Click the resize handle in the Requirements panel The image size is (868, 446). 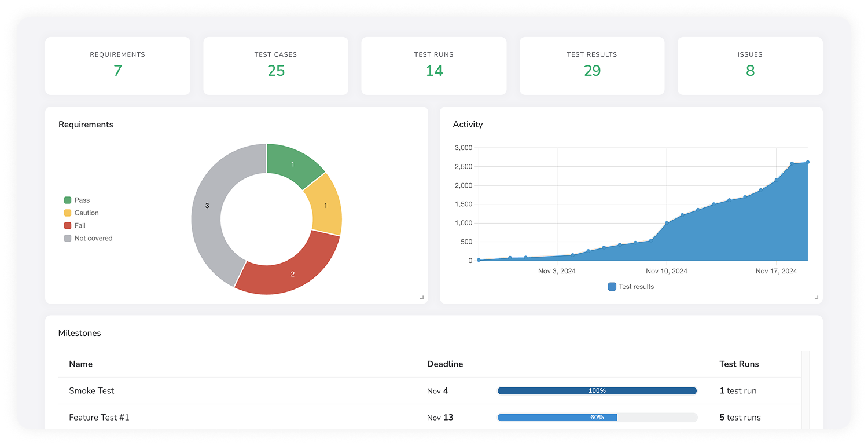[423, 297]
